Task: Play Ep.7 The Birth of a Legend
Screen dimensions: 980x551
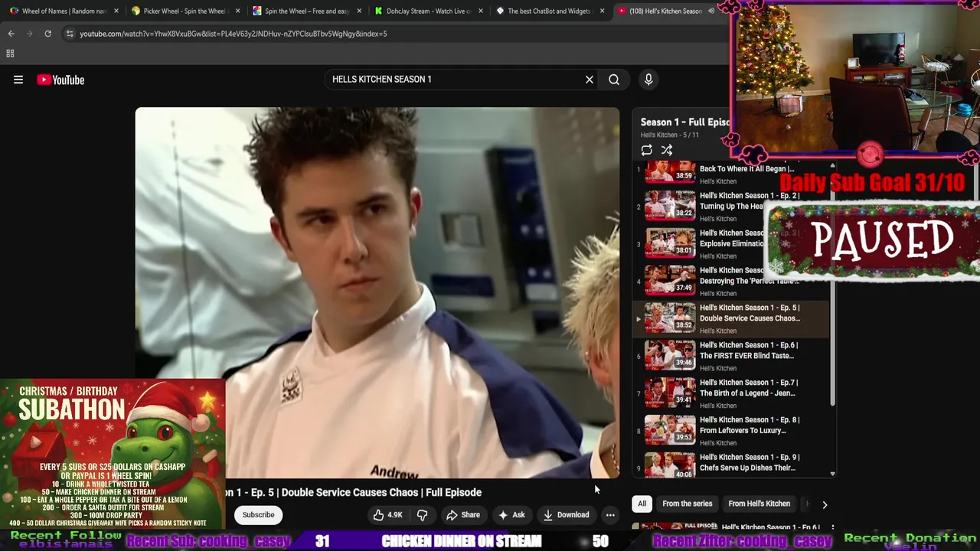Action: [731, 393]
